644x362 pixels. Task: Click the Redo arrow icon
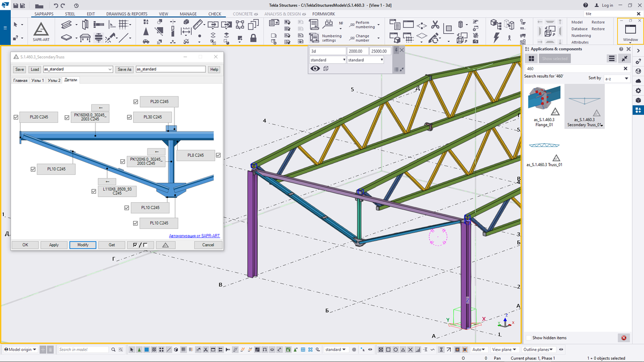(63, 5)
